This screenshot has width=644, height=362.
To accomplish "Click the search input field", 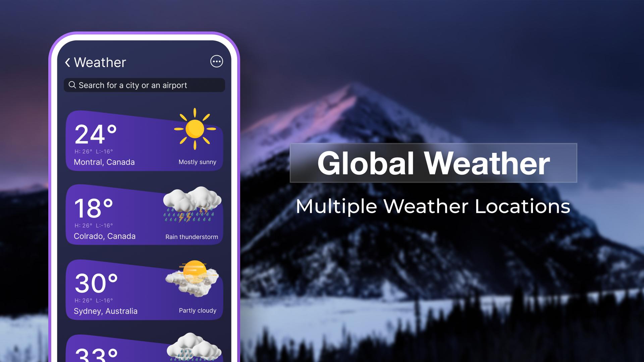I will click(145, 85).
